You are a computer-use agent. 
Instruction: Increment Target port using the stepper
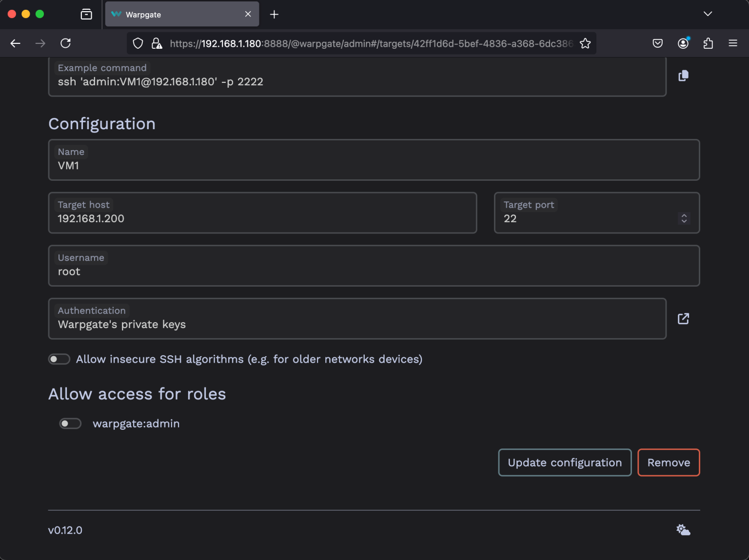point(684,215)
